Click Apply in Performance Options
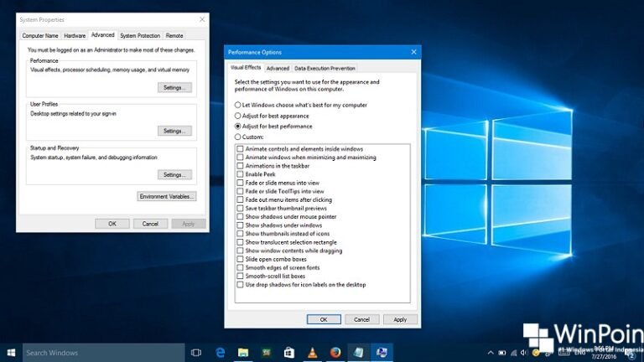 coord(400,319)
